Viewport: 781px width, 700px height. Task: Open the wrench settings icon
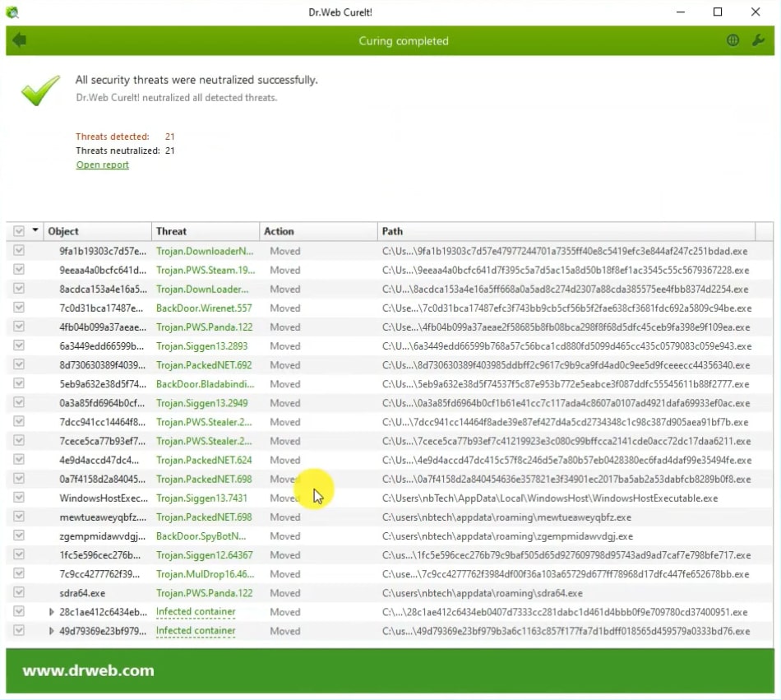(758, 40)
